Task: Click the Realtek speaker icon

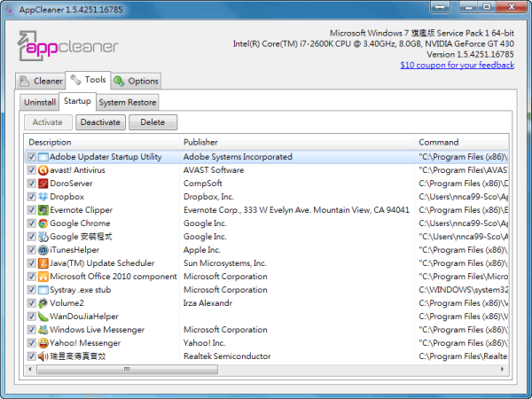Action: (x=43, y=356)
